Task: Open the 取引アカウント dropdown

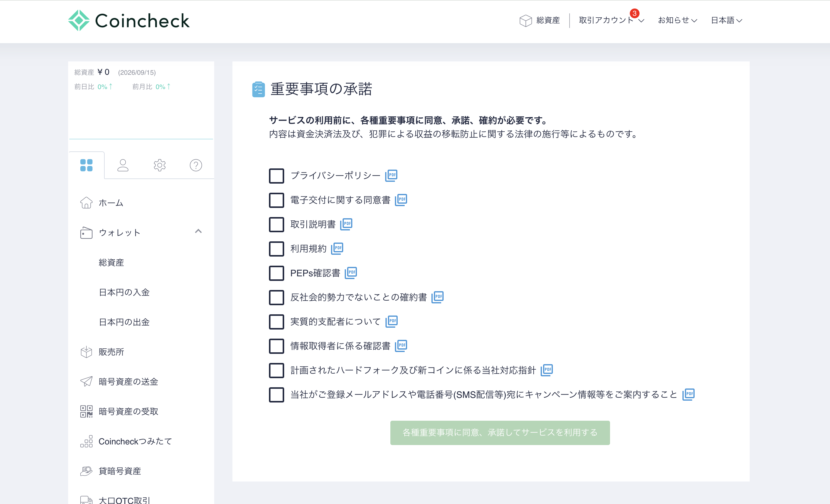Action: point(611,20)
